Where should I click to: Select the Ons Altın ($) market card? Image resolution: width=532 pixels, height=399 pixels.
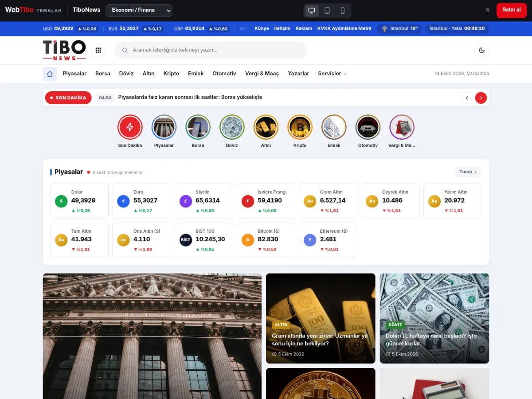pyautogui.click(x=141, y=240)
